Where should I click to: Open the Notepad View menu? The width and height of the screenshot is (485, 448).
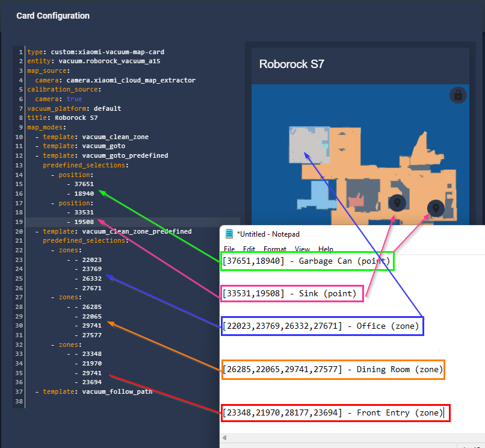pos(302,249)
